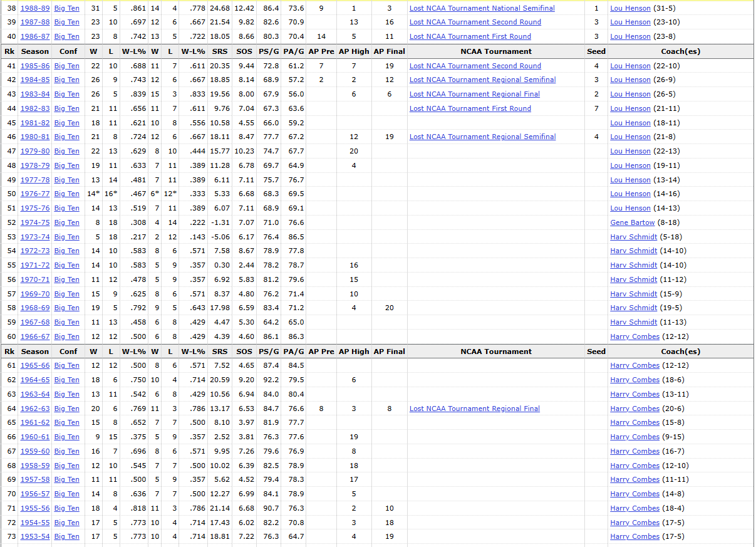The height and width of the screenshot is (547, 756).
Task: Open 1980-81 Lost NCAA Tournament Regional Semifinal link
Action: pyautogui.click(x=482, y=137)
